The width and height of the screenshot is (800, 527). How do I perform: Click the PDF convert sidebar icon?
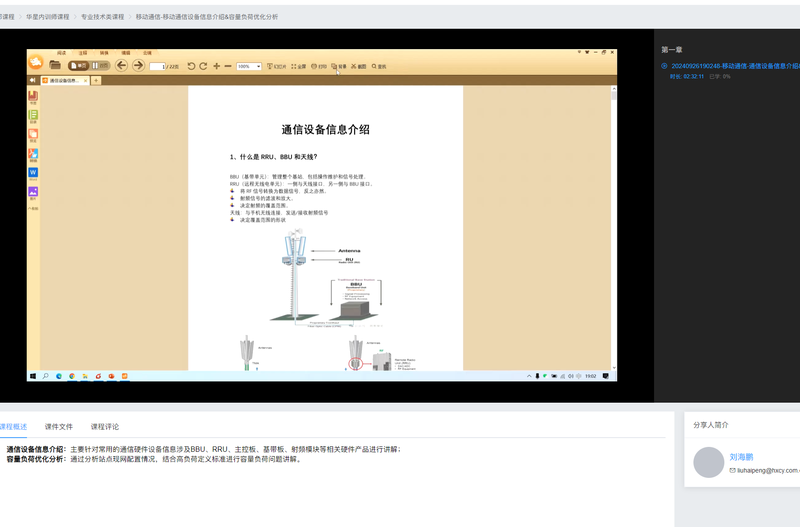tap(33, 155)
